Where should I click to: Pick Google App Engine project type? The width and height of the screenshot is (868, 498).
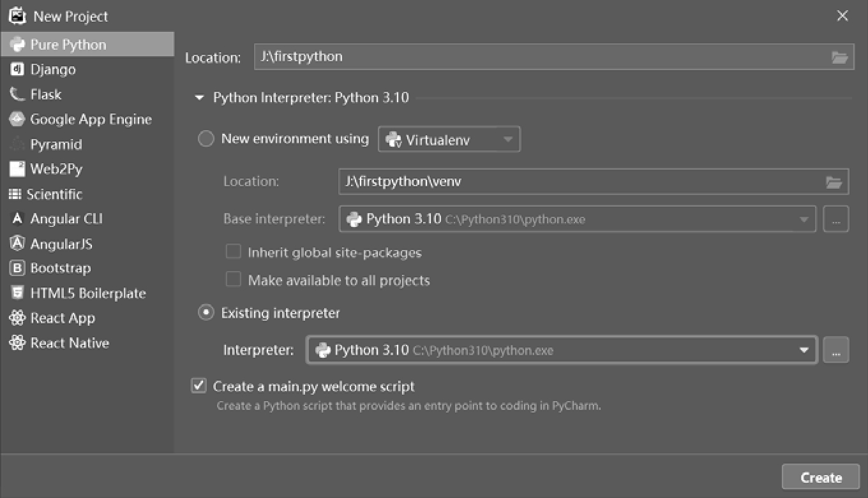(87, 119)
